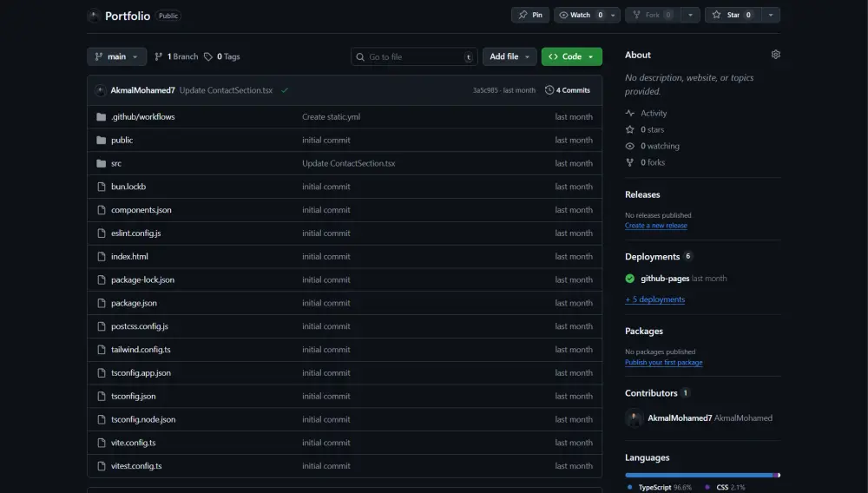Pin the repository with the Pin button
868x493 pixels.
[x=530, y=15]
